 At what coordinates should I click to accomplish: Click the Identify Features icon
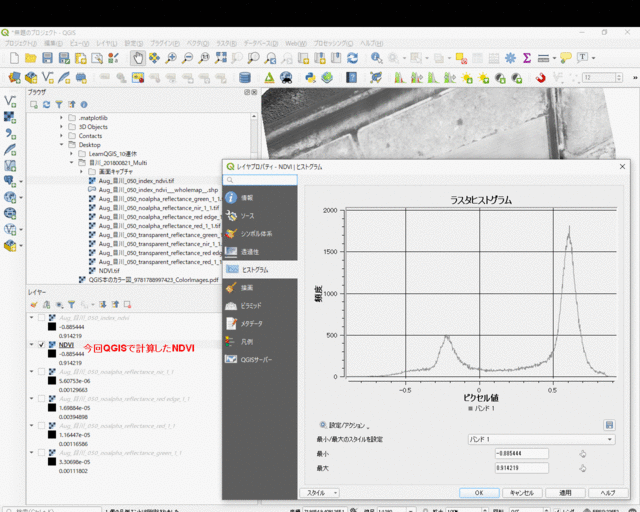376,58
